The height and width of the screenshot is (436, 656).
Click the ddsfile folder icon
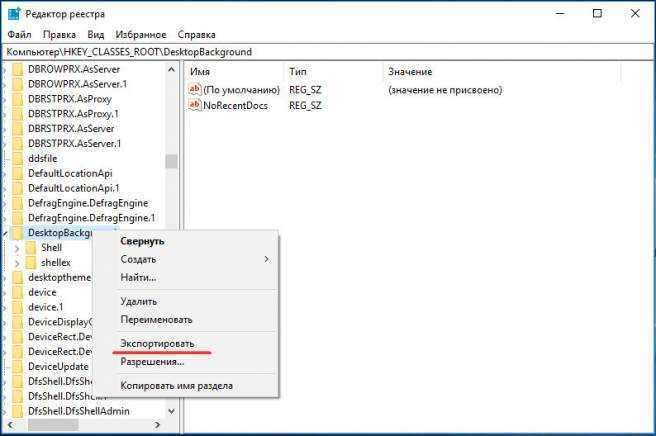click(x=18, y=159)
